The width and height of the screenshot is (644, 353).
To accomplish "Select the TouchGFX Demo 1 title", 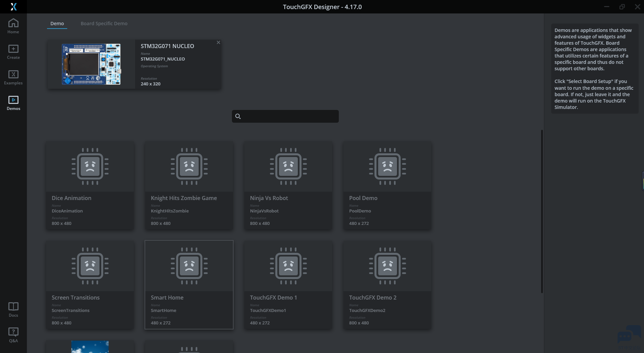I will tap(274, 298).
